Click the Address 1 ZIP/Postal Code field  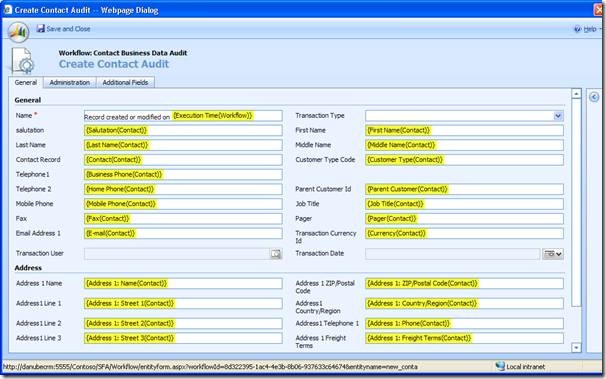point(464,284)
